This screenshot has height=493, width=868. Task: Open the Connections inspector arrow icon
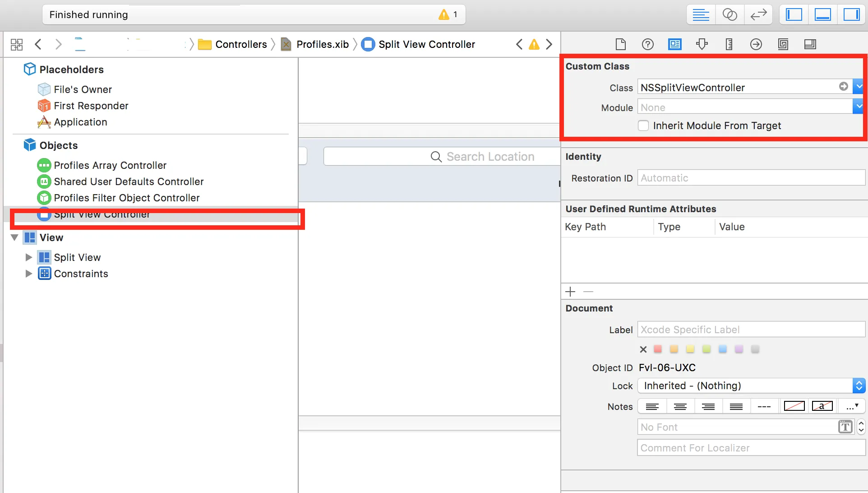click(x=756, y=44)
